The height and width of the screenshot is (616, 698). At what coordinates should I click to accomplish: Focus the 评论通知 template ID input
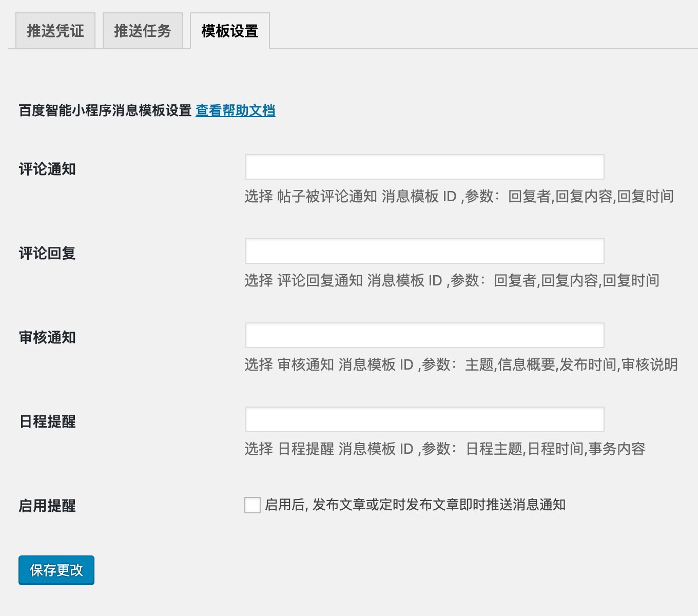point(425,167)
